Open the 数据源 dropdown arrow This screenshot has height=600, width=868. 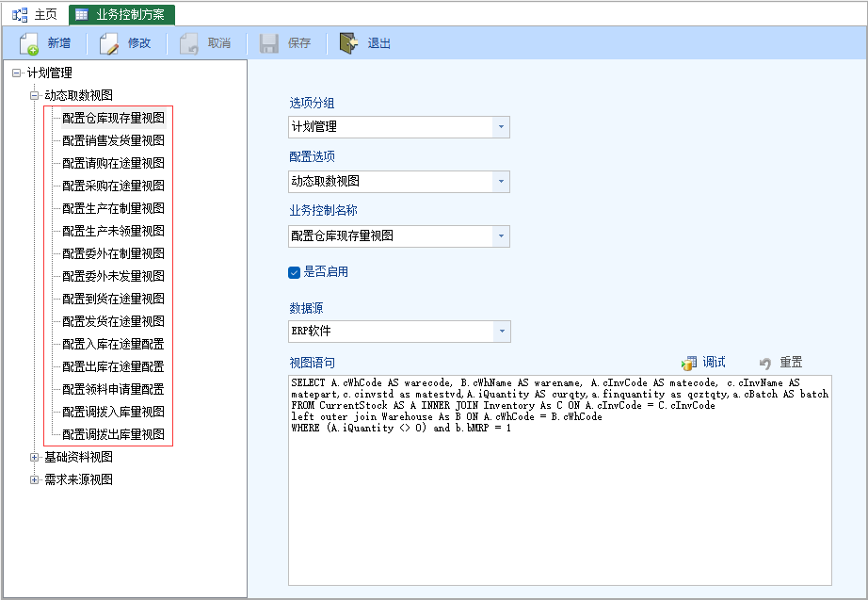tap(502, 332)
